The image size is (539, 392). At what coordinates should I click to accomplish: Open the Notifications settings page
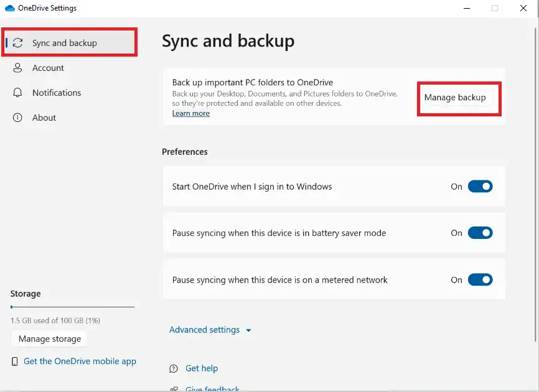click(56, 93)
